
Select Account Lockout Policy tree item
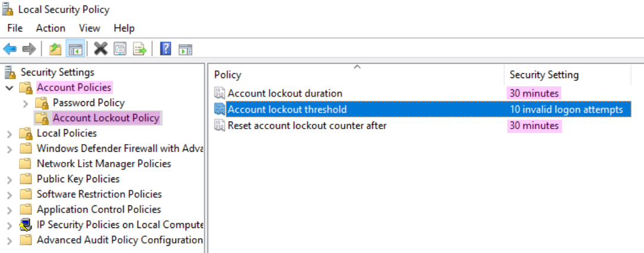tap(106, 118)
